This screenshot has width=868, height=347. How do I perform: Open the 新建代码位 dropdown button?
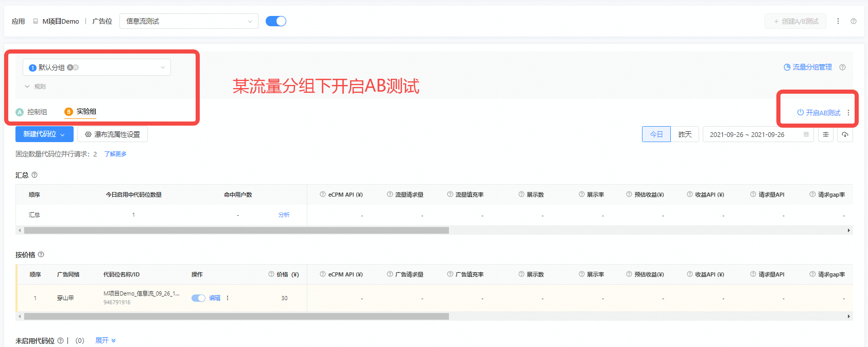(44, 134)
